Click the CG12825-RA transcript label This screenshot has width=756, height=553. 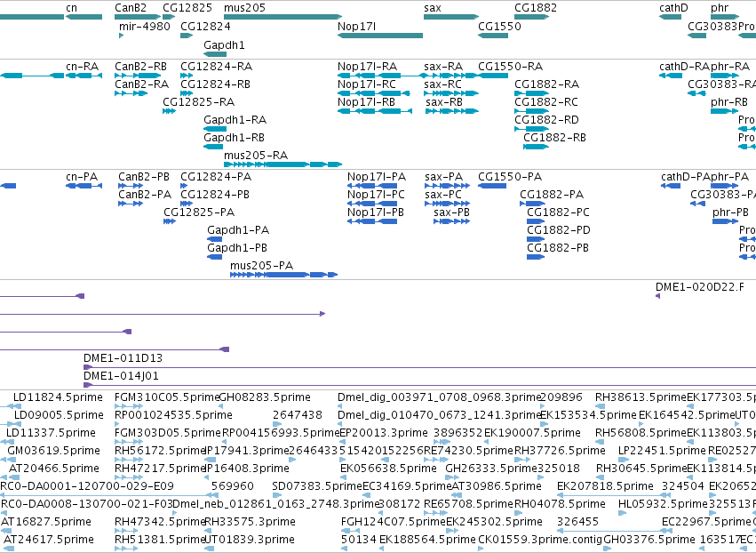click(199, 102)
